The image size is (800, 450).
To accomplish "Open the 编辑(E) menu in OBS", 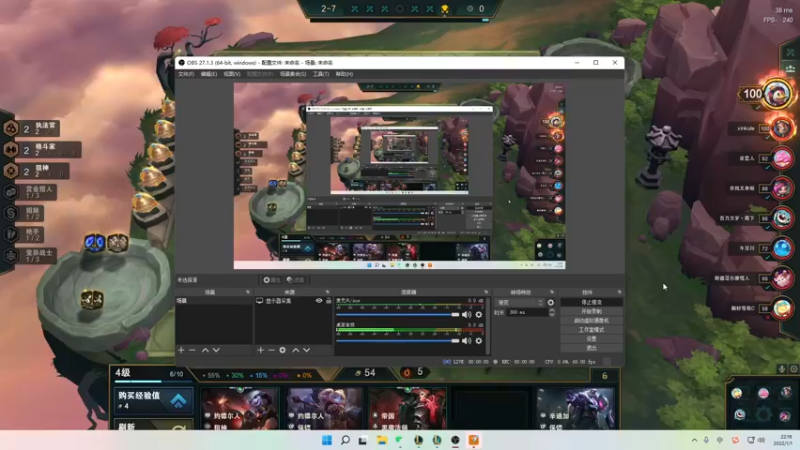I will [209, 74].
